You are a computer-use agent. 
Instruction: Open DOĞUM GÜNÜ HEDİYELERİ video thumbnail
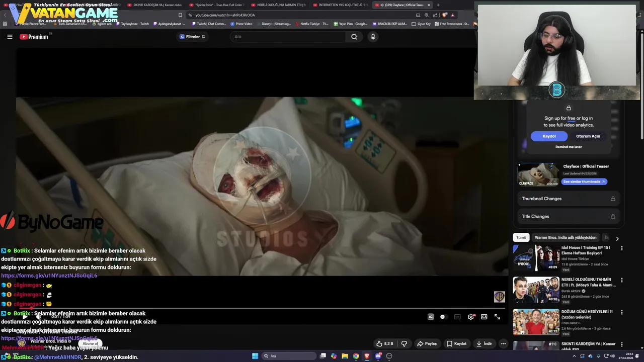click(536, 322)
